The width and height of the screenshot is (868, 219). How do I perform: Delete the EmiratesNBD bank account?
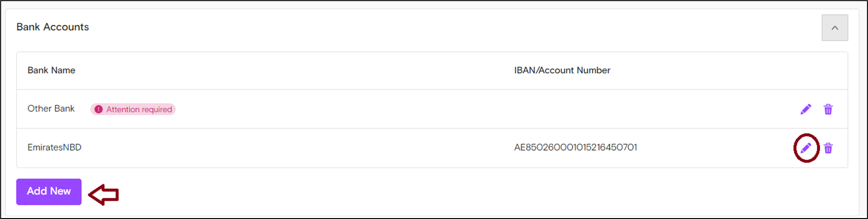pyautogui.click(x=828, y=148)
